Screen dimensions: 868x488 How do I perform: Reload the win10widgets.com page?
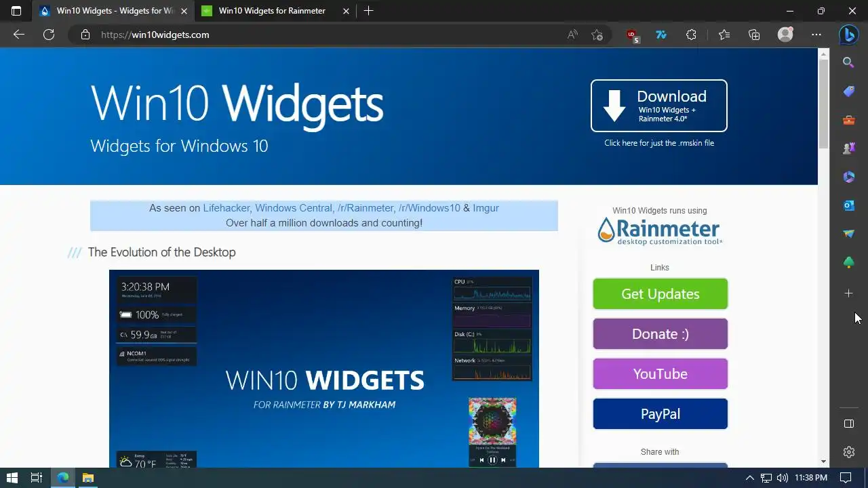[x=49, y=35]
